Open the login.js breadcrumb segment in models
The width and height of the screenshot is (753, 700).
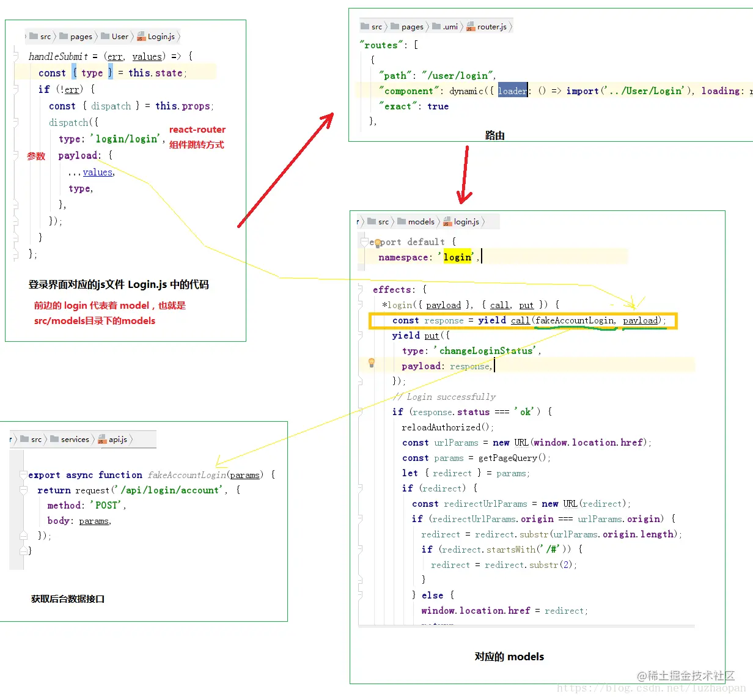click(466, 221)
